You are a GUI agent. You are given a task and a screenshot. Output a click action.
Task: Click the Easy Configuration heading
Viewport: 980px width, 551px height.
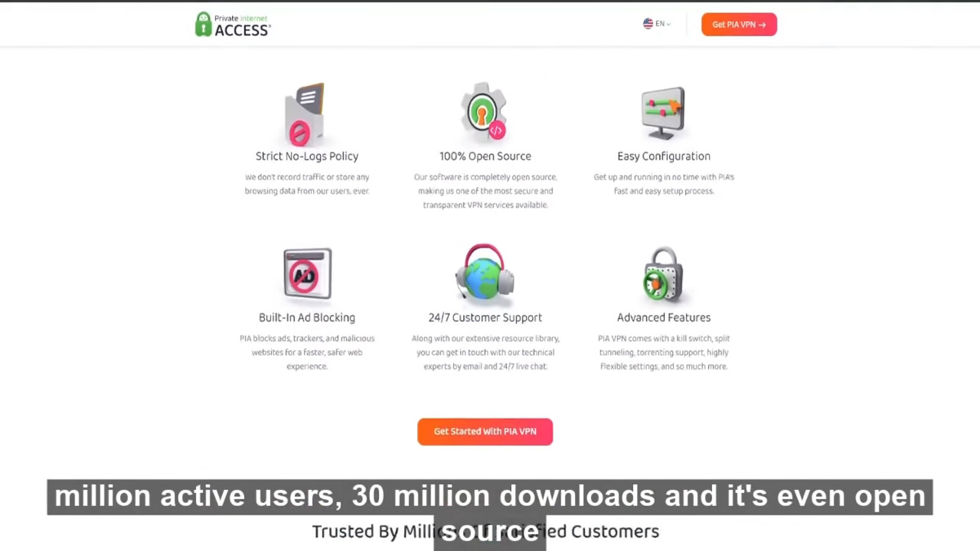[x=664, y=156]
